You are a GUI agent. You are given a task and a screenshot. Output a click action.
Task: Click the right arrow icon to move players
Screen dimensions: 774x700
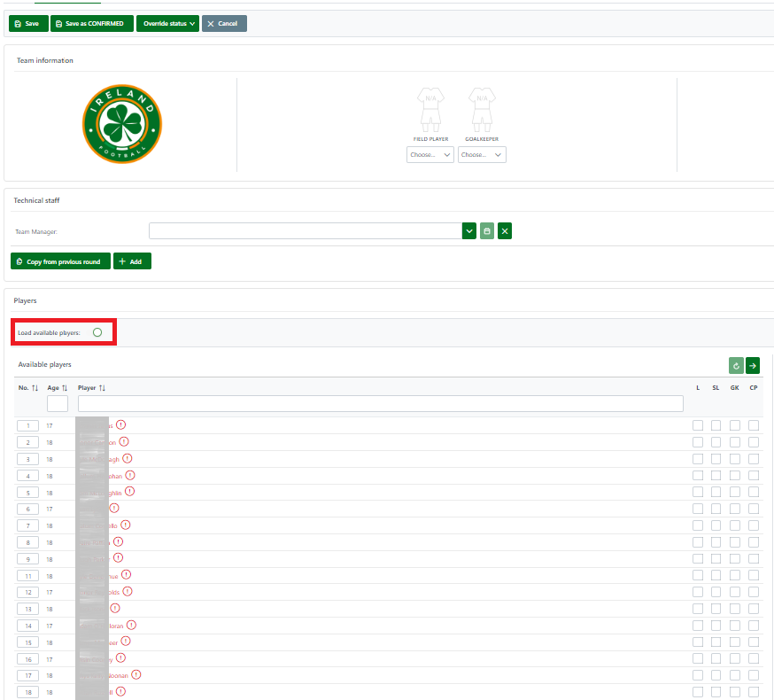tap(753, 365)
